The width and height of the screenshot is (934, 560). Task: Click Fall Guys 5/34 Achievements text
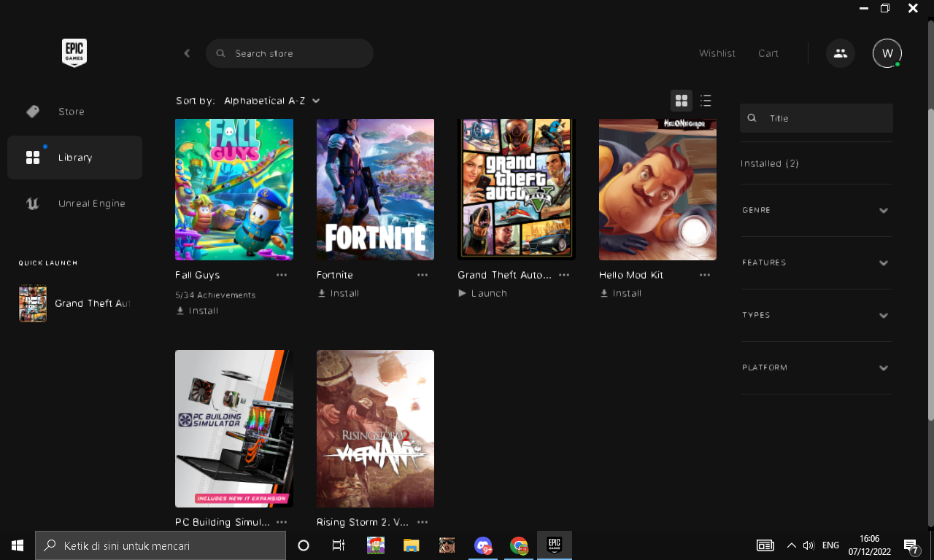pyautogui.click(x=215, y=295)
